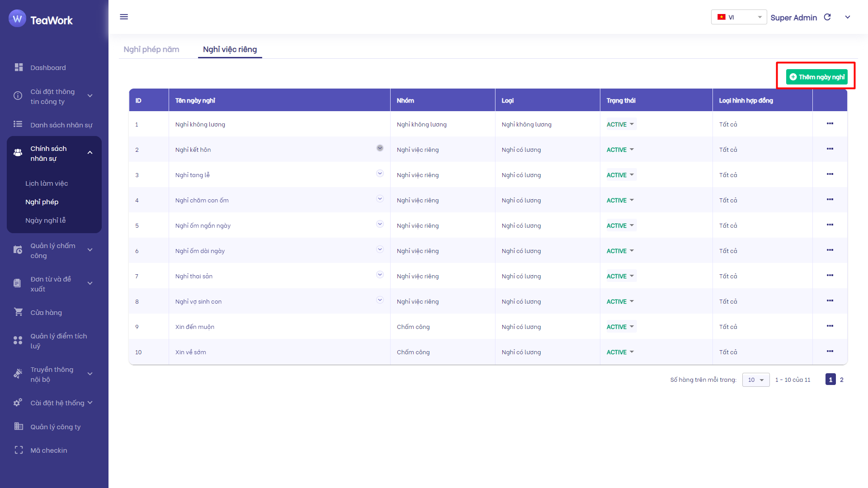Open more options for Nghỉ vợ sinh con
The width and height of the screenshot is (868, 488).
point(830,300)
